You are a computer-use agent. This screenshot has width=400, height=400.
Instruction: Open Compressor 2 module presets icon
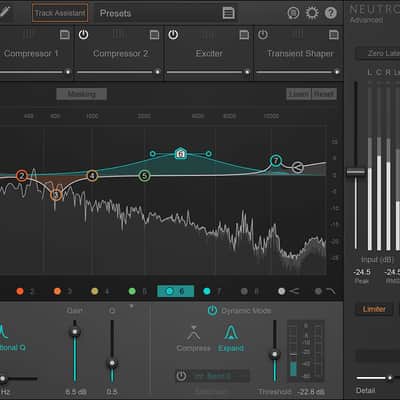point(154,35)
